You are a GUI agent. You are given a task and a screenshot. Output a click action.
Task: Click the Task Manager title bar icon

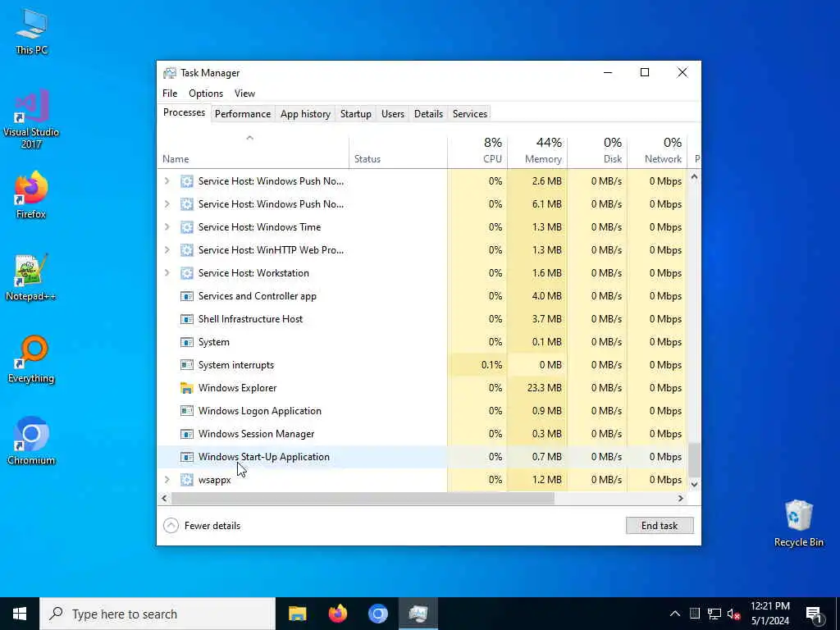(170, 73)
